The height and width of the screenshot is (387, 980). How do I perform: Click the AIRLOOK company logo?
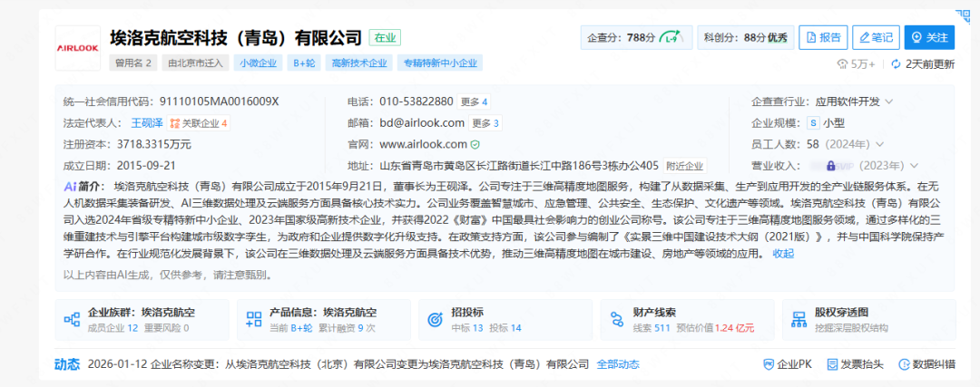(x=77, y=48)
